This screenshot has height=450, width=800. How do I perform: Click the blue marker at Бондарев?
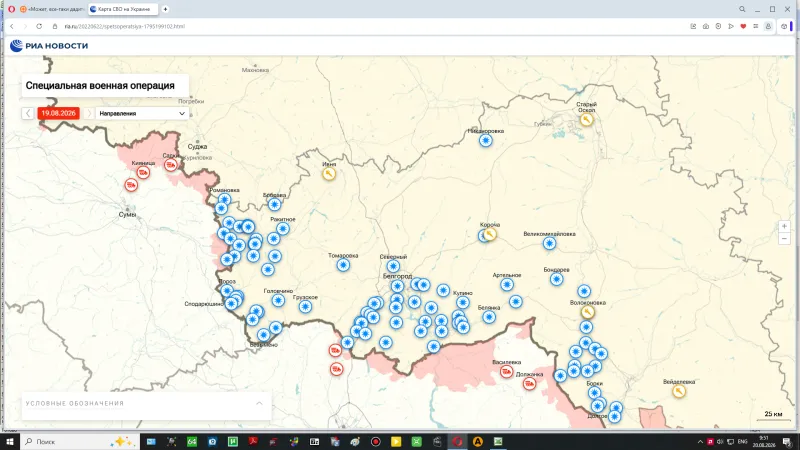tap(557, 279)
